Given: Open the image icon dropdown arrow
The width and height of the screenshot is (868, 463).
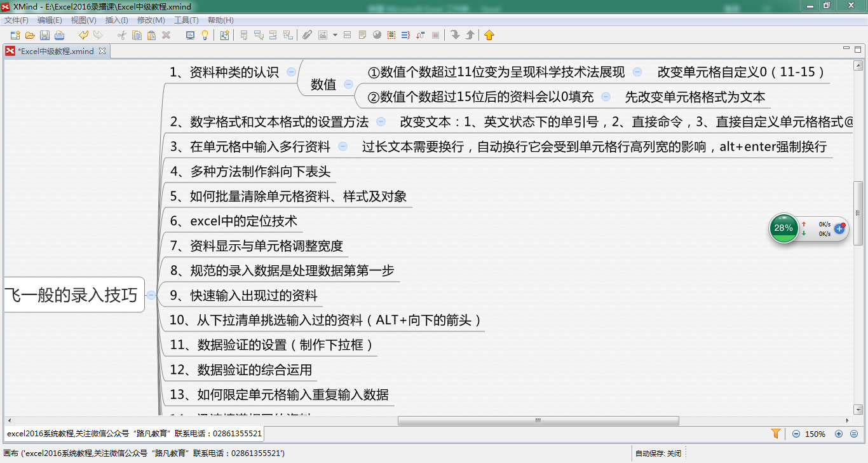Looking at the screenshot, I should point(335,35).
